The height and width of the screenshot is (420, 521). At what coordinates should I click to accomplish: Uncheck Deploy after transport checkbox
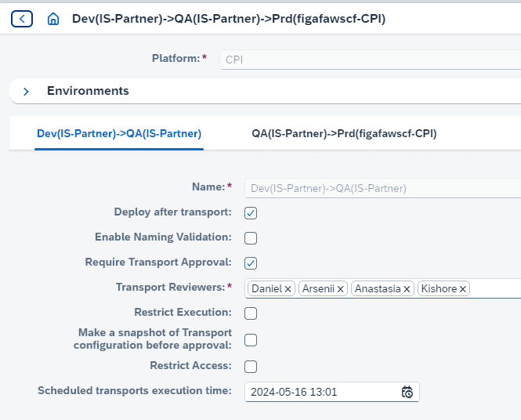[x=251, y=213]
